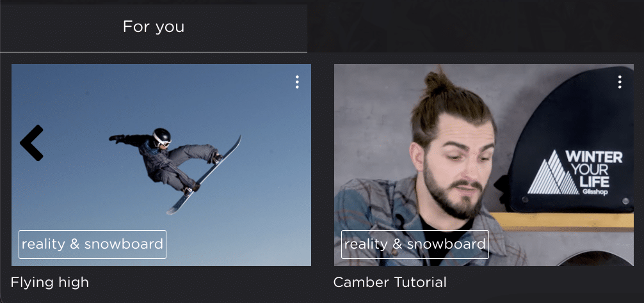Click the Winter Your Life text
This screenshot has width=644, height=303.
click(x=594, y=169)
